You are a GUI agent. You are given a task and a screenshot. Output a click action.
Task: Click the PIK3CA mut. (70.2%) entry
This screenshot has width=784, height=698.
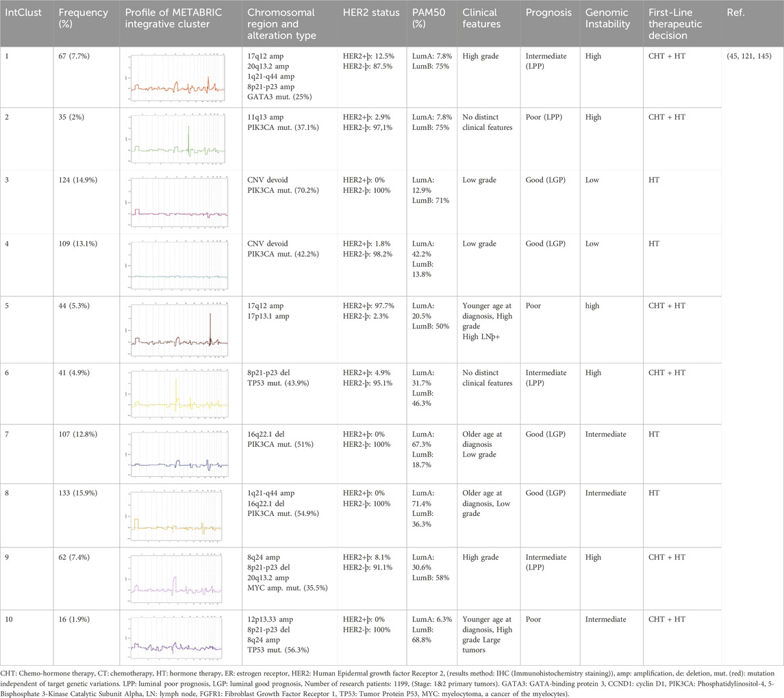coord(283,190)
